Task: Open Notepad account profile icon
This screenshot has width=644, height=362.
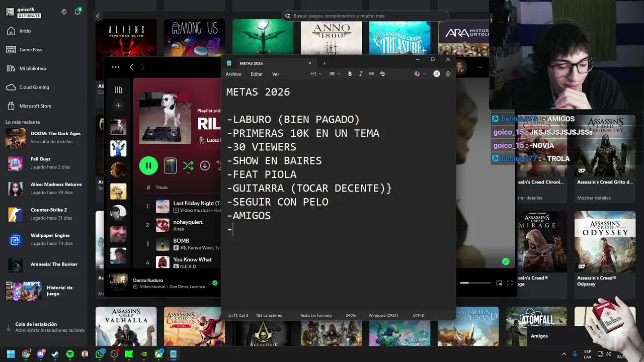Action: click(x=437, y=74)
